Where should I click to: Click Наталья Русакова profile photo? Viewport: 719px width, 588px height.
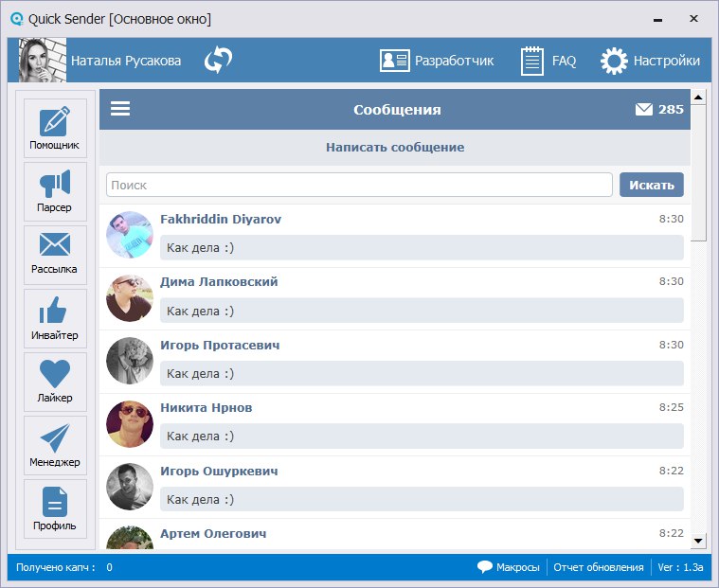point(43,60)
